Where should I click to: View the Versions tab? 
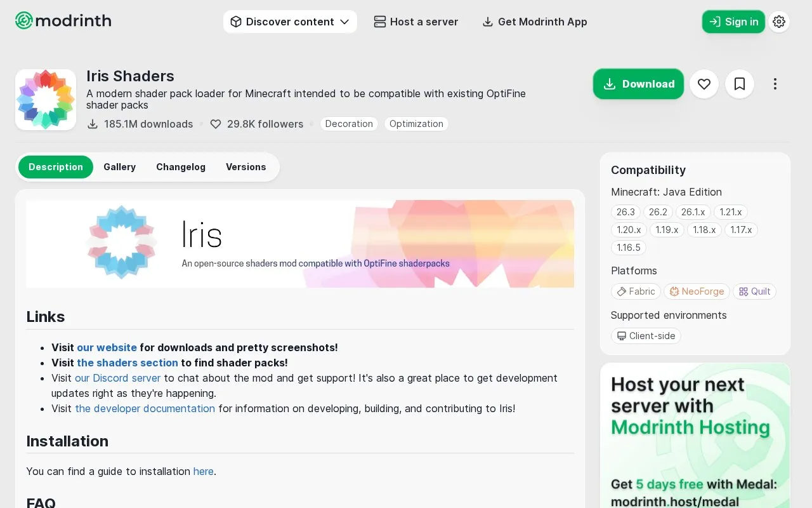pos(246,167)
